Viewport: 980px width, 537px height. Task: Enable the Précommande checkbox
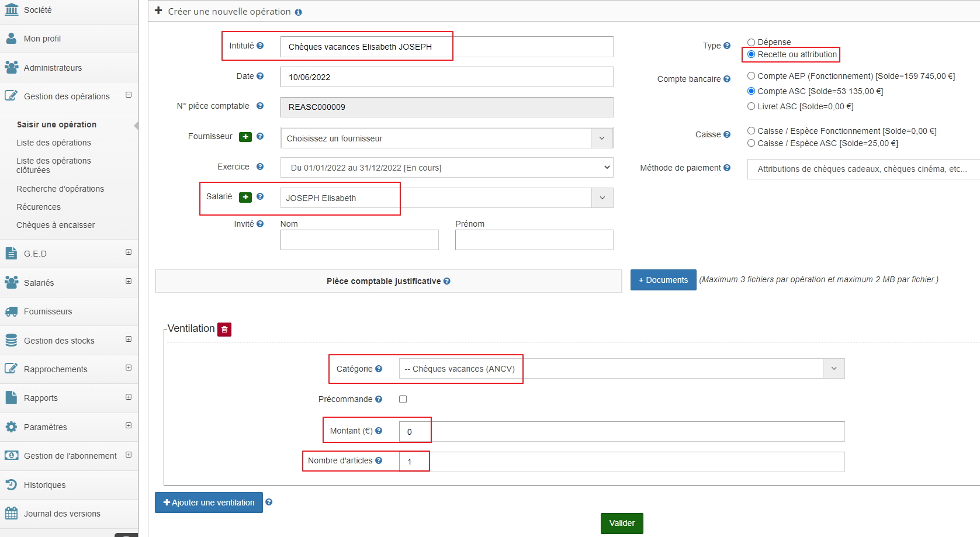tap(403, 399)
